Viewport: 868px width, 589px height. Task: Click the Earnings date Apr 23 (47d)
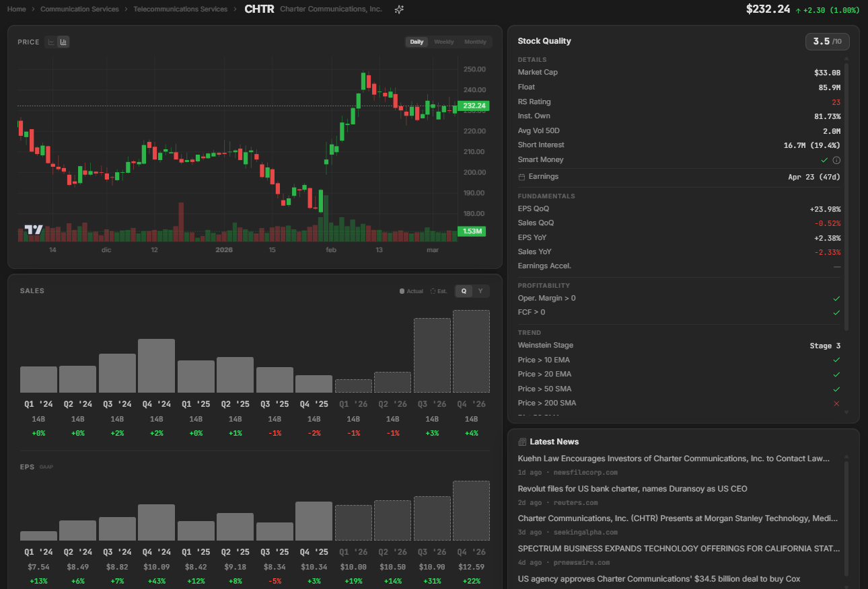814,177
